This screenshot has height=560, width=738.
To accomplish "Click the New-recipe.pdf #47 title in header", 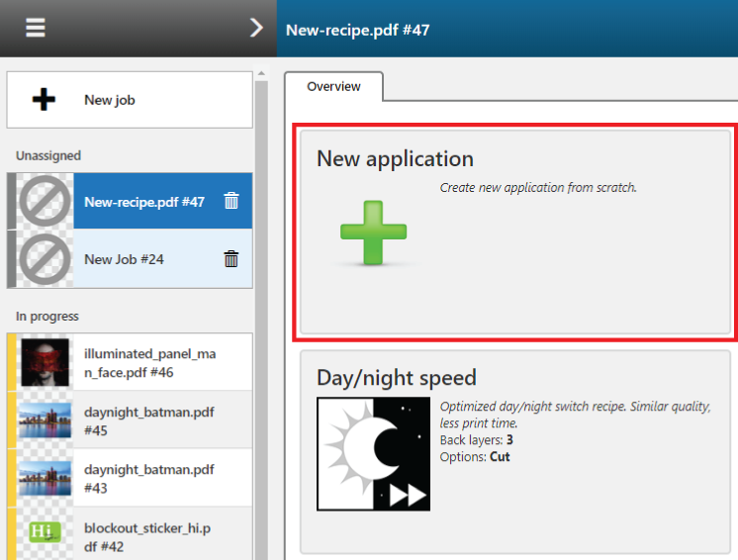I will click(x=358, y=30).
